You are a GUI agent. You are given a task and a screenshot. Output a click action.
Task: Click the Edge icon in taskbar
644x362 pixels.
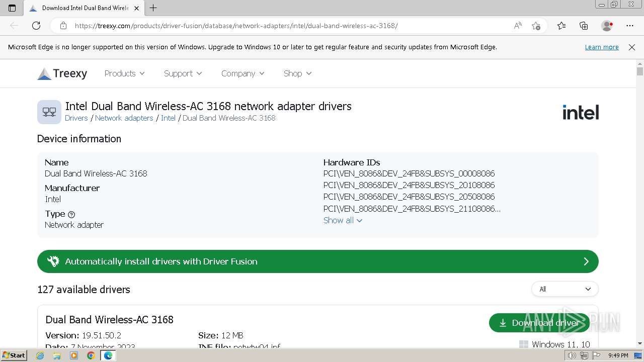pyautogui.click(x=108, y=355)
